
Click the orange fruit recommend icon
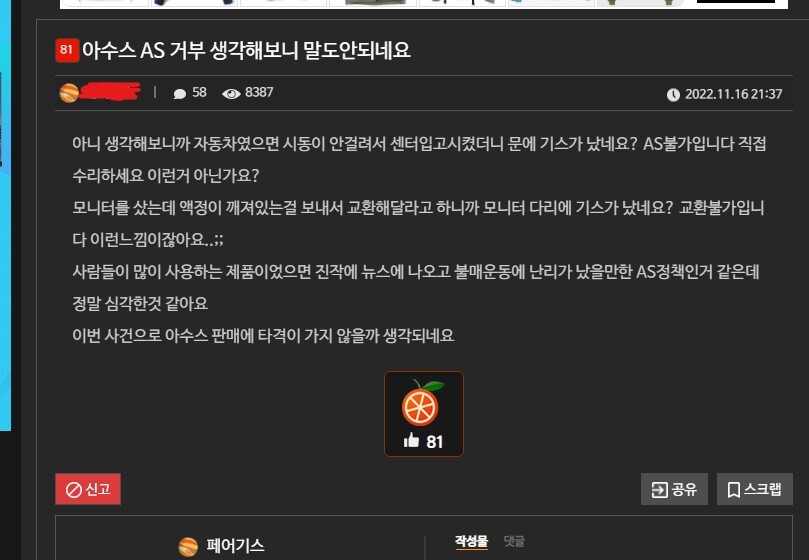tap(423, 403)
